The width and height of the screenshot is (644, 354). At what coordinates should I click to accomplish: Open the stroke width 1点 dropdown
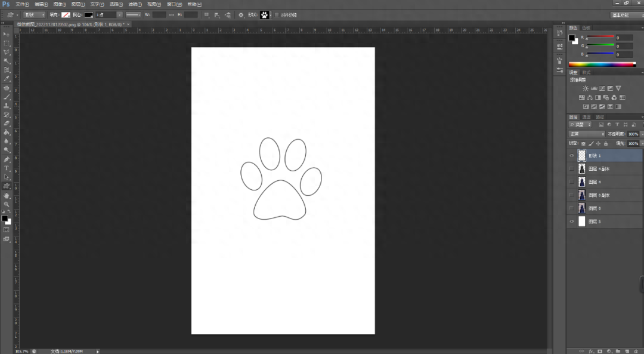109,15
